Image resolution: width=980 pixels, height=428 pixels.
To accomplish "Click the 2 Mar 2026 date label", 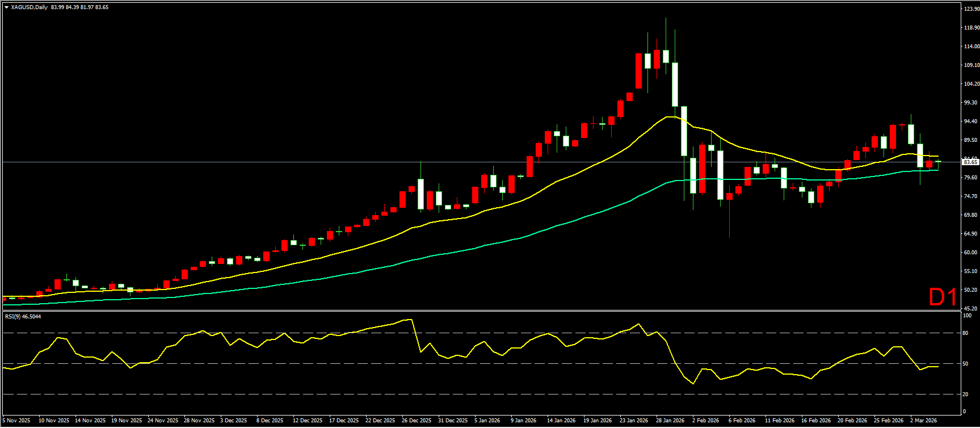I will point(924,421).
